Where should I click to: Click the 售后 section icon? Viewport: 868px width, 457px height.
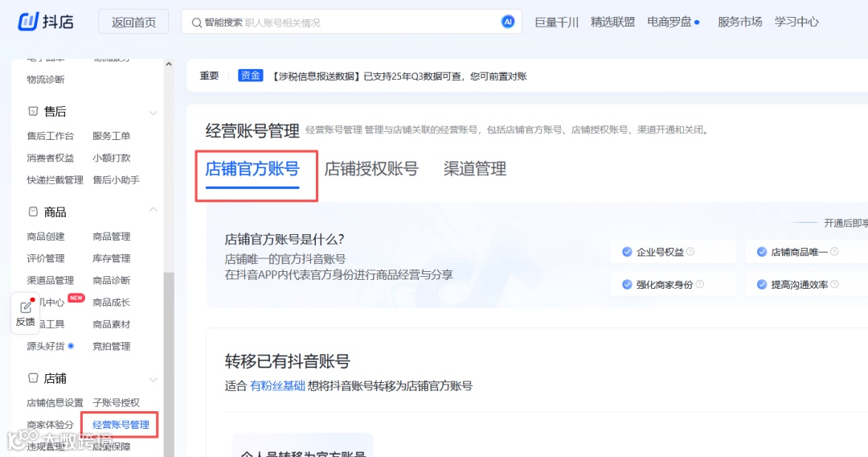33,111
